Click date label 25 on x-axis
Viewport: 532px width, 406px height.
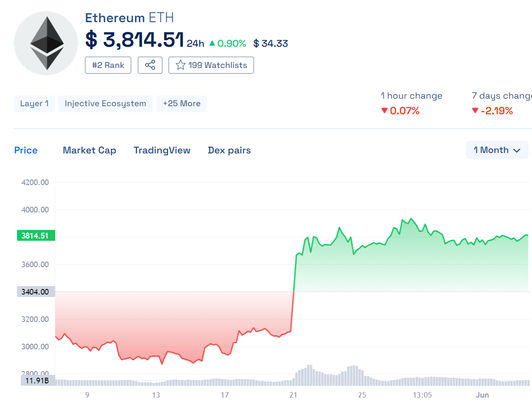point(362,395)
